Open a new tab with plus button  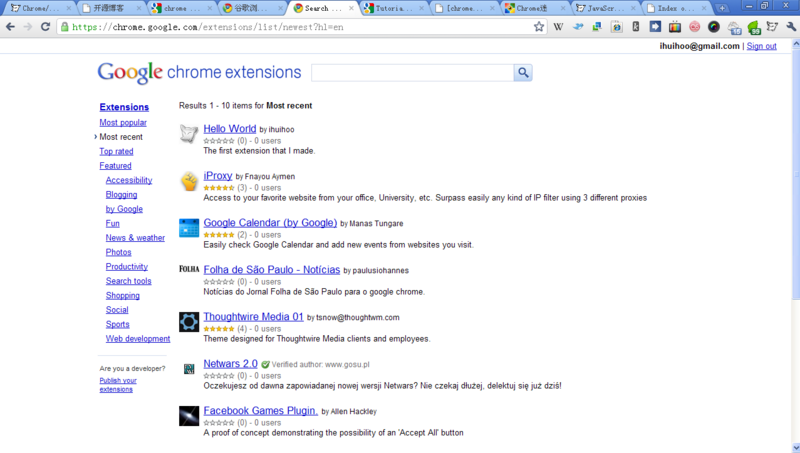722,8
